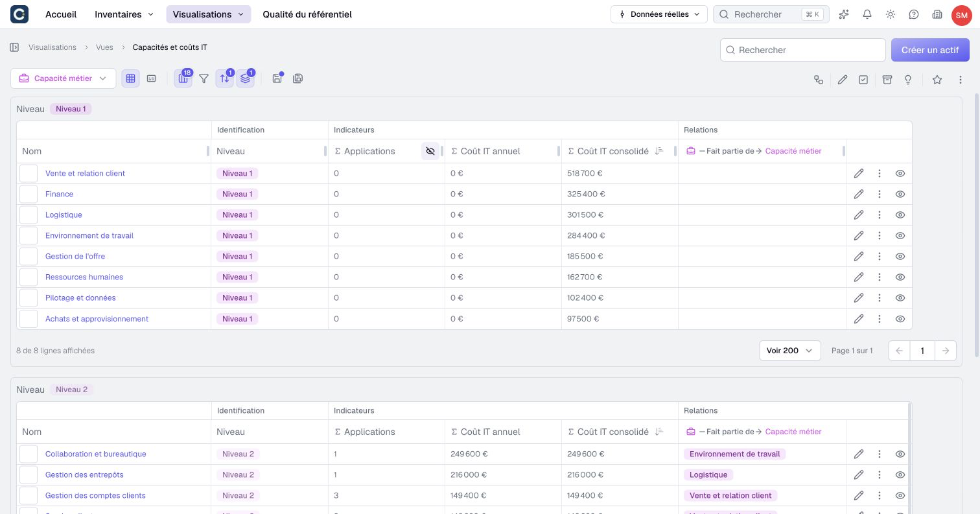Click Créer un actif button
The width and height of the screenshot is (980, 514).
(930, 50)
